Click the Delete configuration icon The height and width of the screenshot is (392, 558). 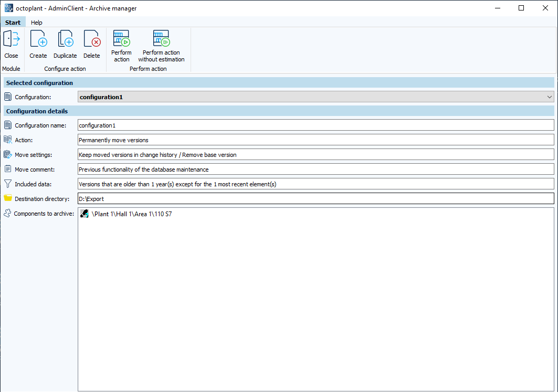pyautogui.click(x=92, y=38)
